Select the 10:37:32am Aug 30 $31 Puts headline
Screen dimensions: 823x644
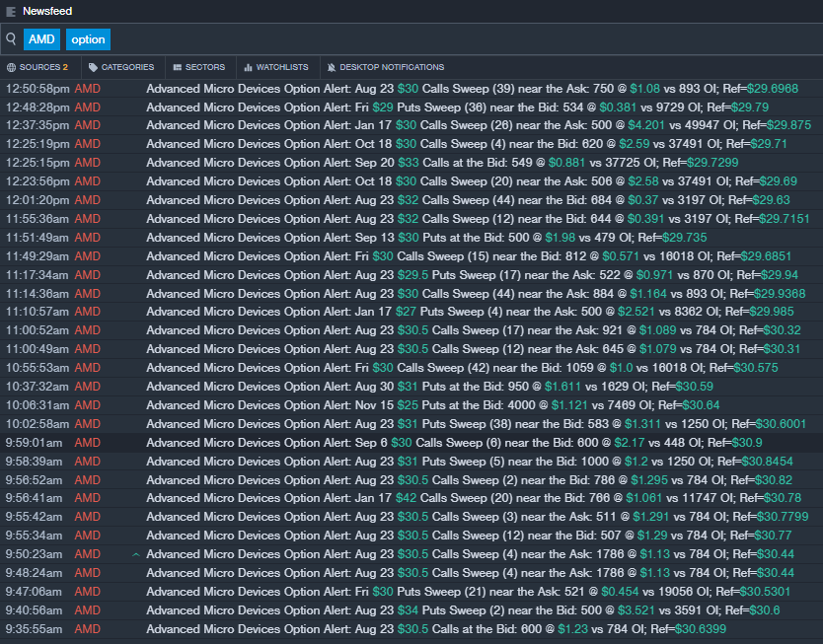coord(429,387)
